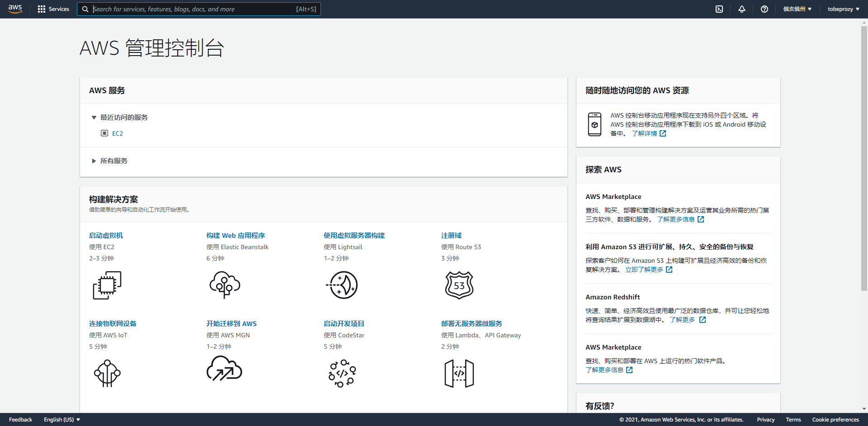Click the 使用 CodeStar text
This screenshot has width=868, height=426.
pyautogui.click(x=344, y=336)
